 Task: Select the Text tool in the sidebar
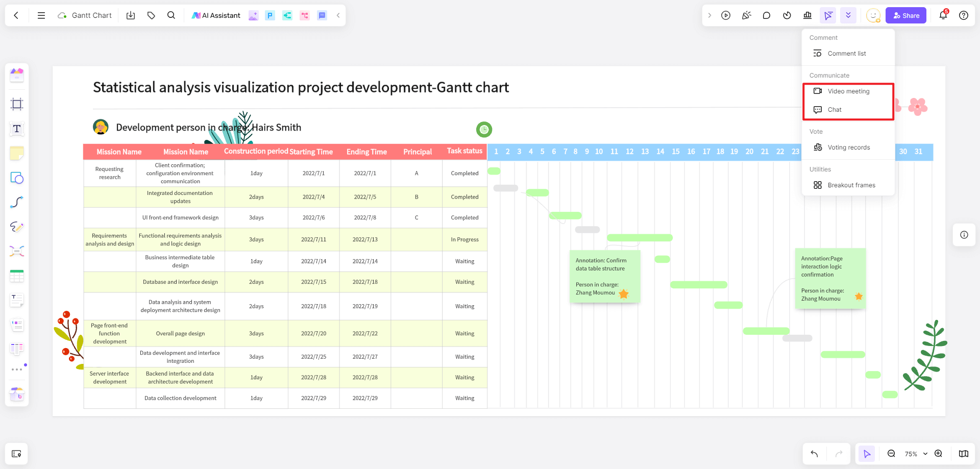point(17,129)
